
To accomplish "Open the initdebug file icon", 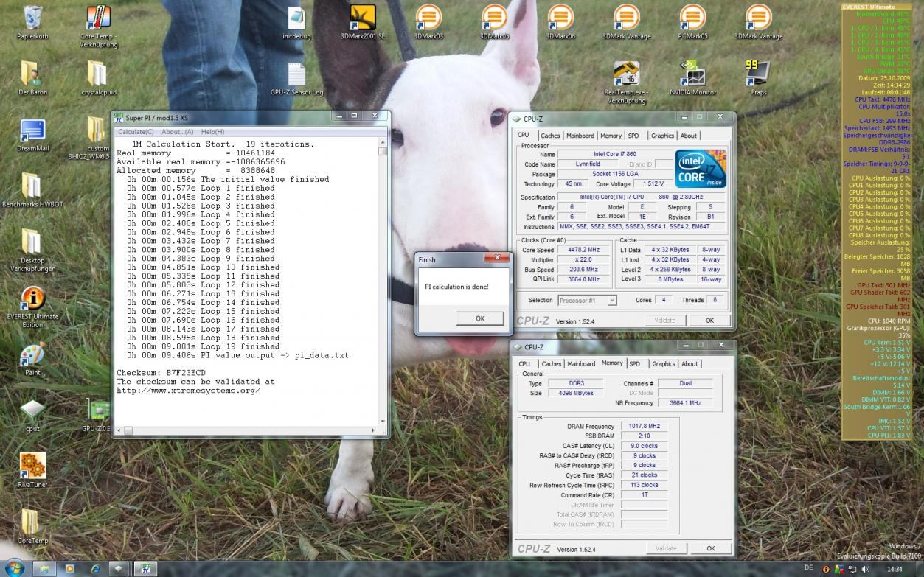I will click(x=296, y=18).
